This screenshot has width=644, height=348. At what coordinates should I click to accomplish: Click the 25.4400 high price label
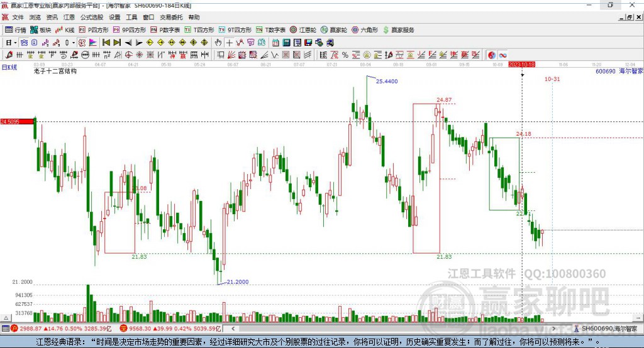(x=387, y=81)
